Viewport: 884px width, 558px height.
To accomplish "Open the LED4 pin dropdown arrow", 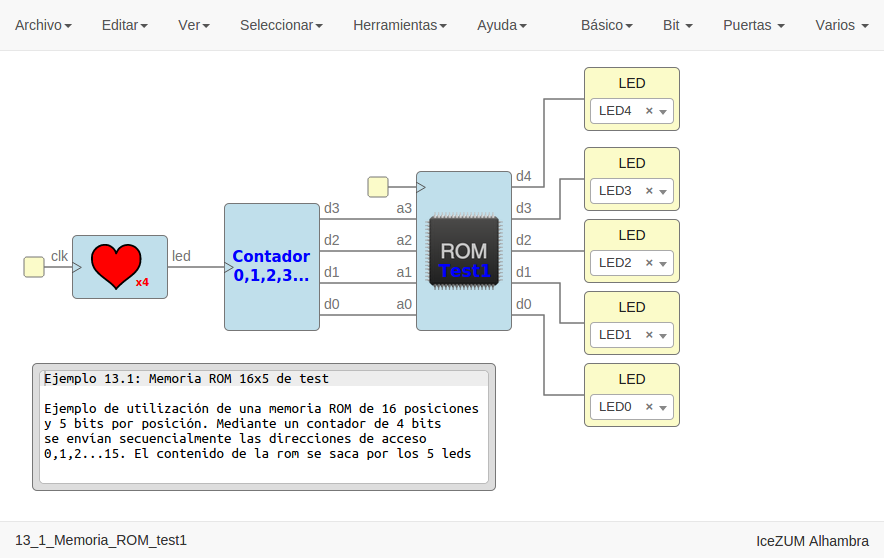I will (662, 112).
